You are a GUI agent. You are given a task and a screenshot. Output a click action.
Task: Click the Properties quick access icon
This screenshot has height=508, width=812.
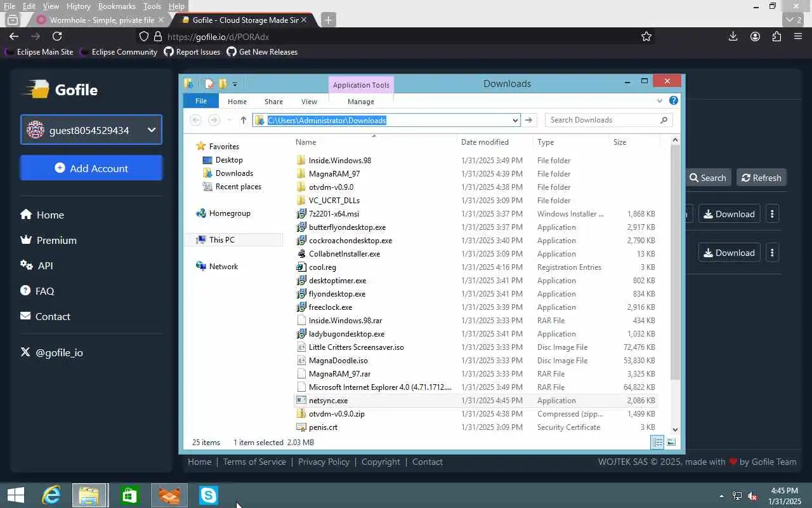209,84
